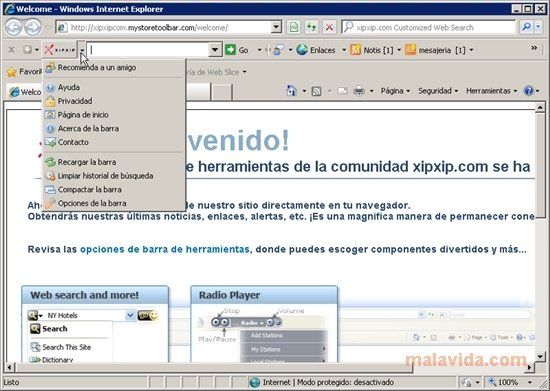Follow opciones de barra de herramientas link
This screenshot has width=550, height=391.
(165, 249)
